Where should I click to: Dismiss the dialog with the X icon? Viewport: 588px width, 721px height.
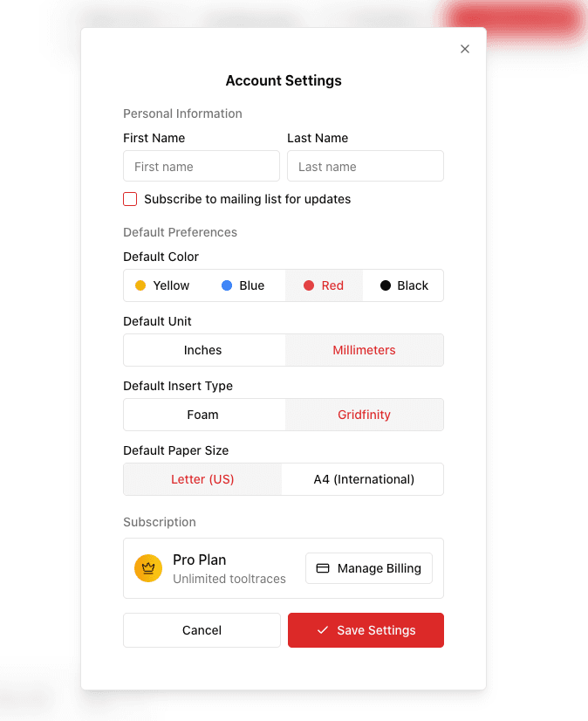(x=465, y=49)
